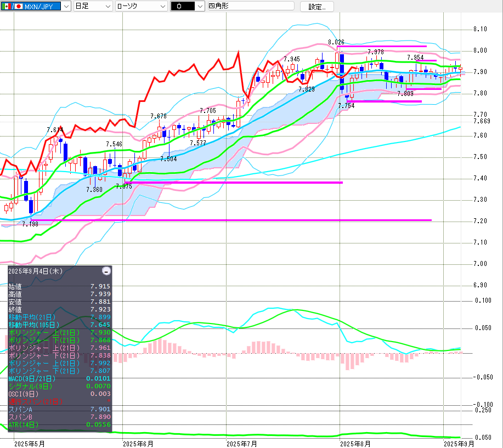503x448 pixels.
Task: Click the 2025年5月 date axis label
Action: point(30,444)
